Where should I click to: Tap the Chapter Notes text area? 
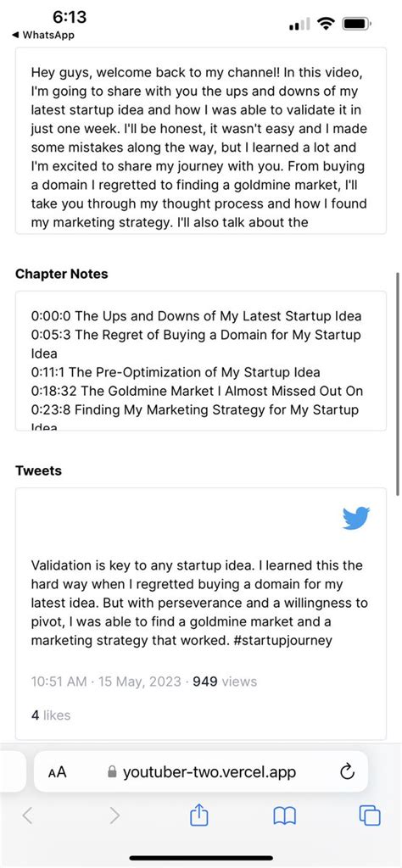point(200,361)
